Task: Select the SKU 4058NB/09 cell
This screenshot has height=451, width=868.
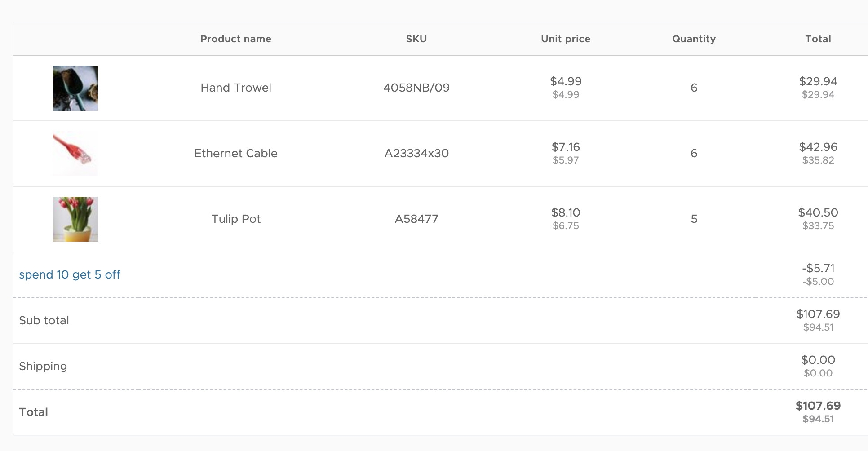Action: click(416, 88)
